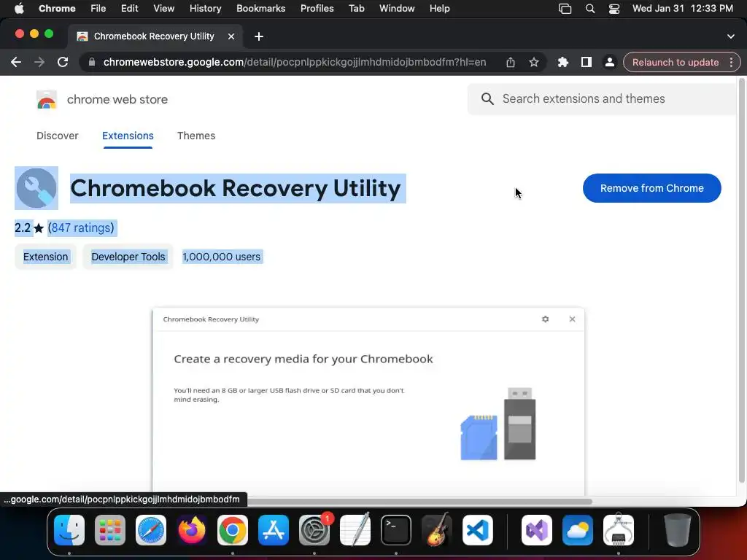Open the Profiles menu
The height and width of the screenshot is (560, 747).
[317, 9]
